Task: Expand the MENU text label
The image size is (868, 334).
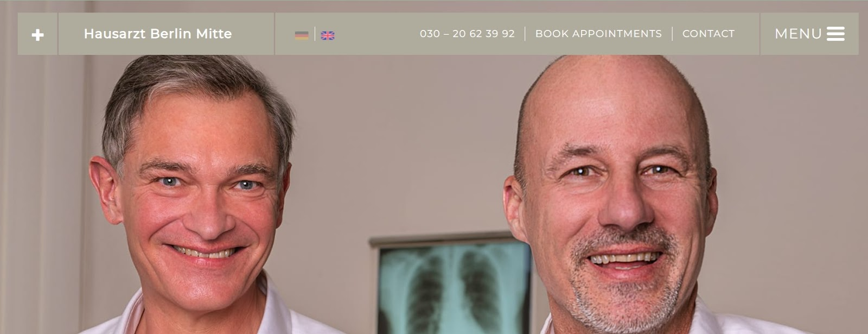Action: [799, 34]
